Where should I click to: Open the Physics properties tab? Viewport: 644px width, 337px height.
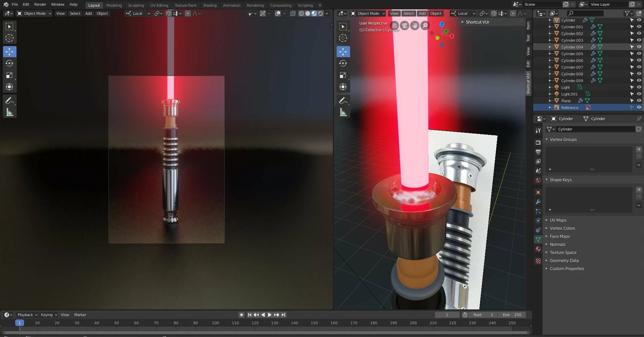click(538, 221)
